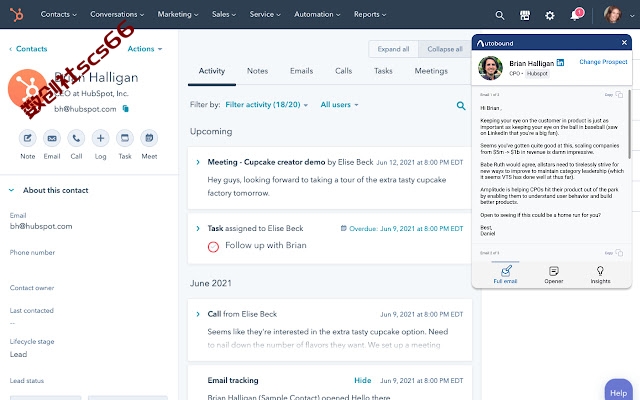
Task: Click the HubSpot sprocket logo
Action: 16,15
